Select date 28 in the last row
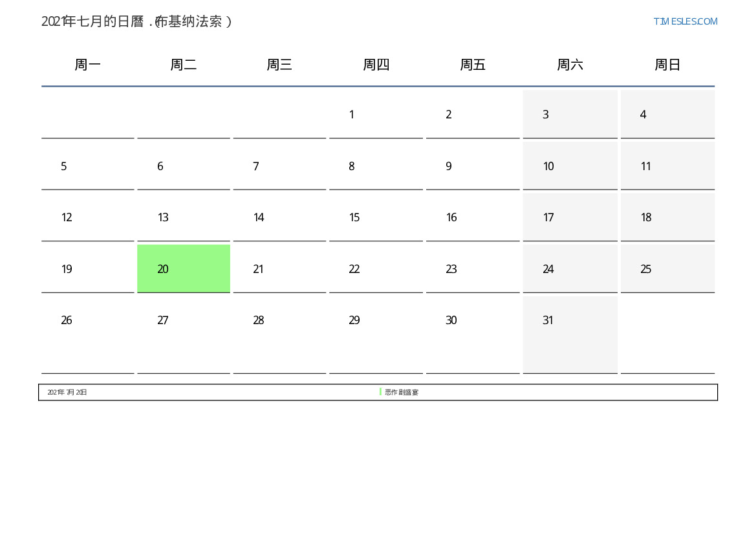This screenshot has height=535, width=756. [258, 320]
